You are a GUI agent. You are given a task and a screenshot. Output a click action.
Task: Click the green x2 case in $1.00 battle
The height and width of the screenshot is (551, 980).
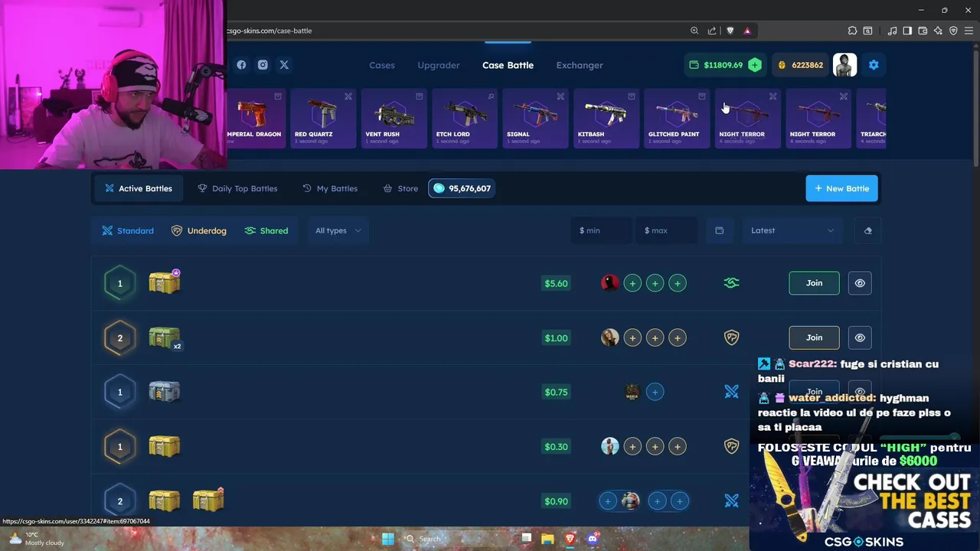pyautogui.click(x=165, y=337)
